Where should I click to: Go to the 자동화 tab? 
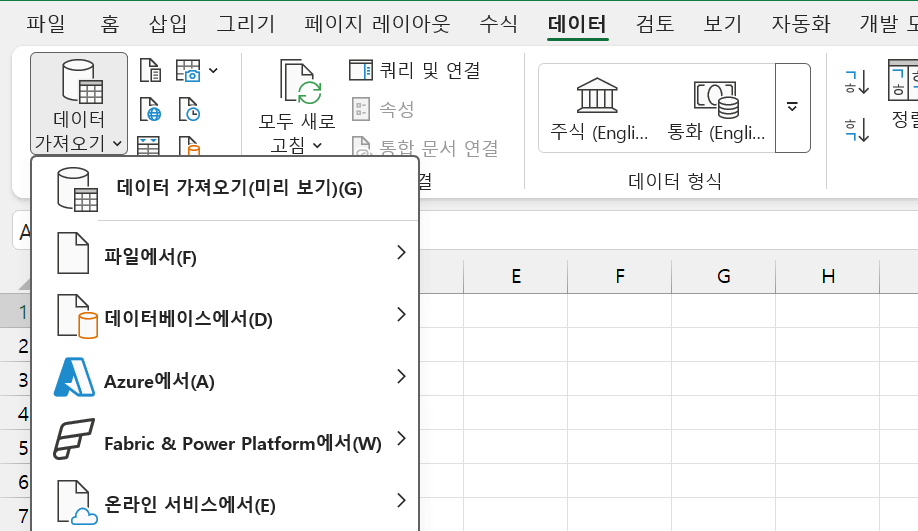pyautogui.click(x=800, y=23)
